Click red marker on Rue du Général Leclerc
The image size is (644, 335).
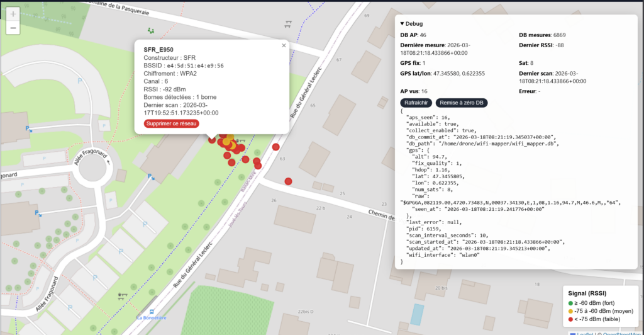(275, 147)
